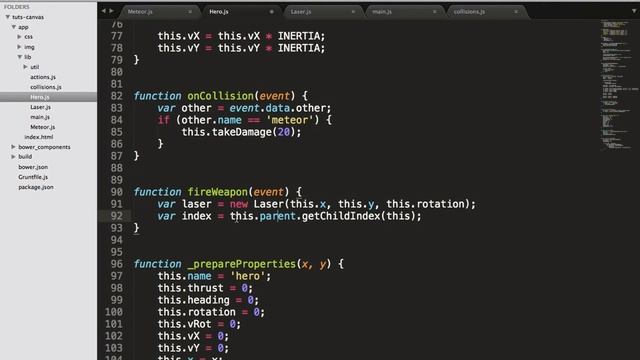The width and height of the screenshot is (640, 360).
Task: Click the _prepareProperties function name
Action: click(242, 264)
